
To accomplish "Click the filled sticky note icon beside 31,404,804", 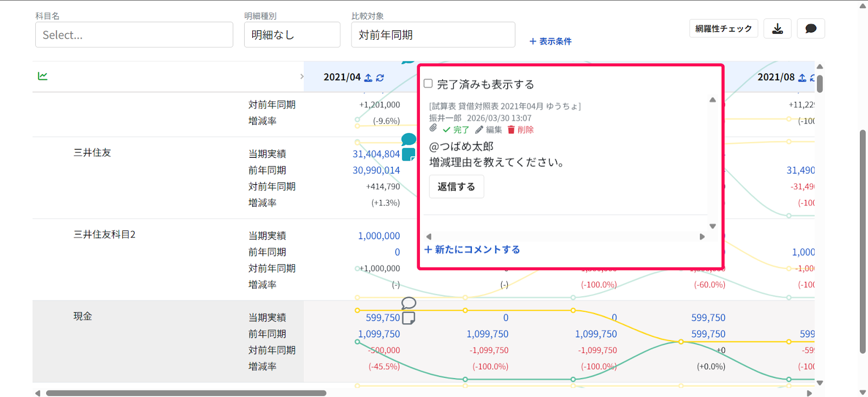I will [x=409, y=155].
